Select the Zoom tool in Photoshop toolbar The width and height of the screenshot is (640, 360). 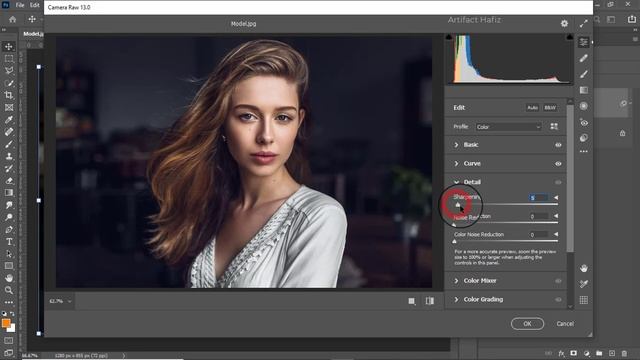click(9, 290)
